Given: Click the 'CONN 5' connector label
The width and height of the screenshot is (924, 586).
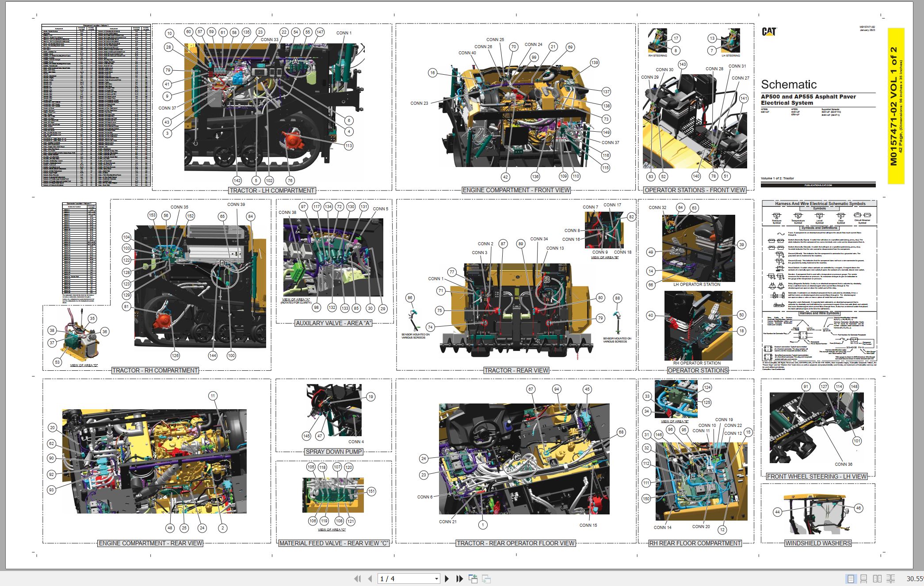Looking at the screenshot, I should 381,209.
